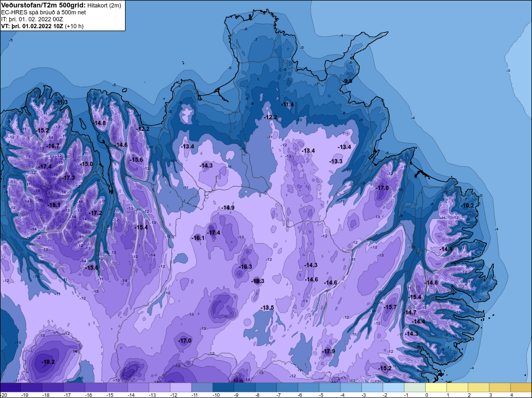Click the -16.1 temperature value
The width and height of the screenshot is (532, 398).
[x=198, y=238]
